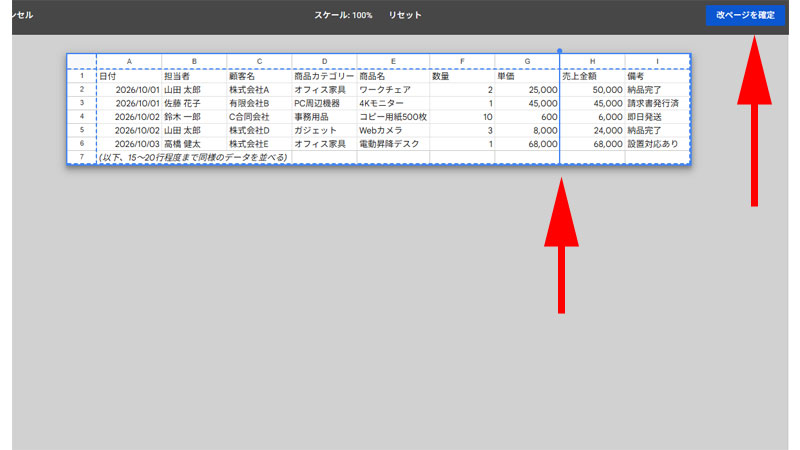Select column header B

click(x=194, y=61)
